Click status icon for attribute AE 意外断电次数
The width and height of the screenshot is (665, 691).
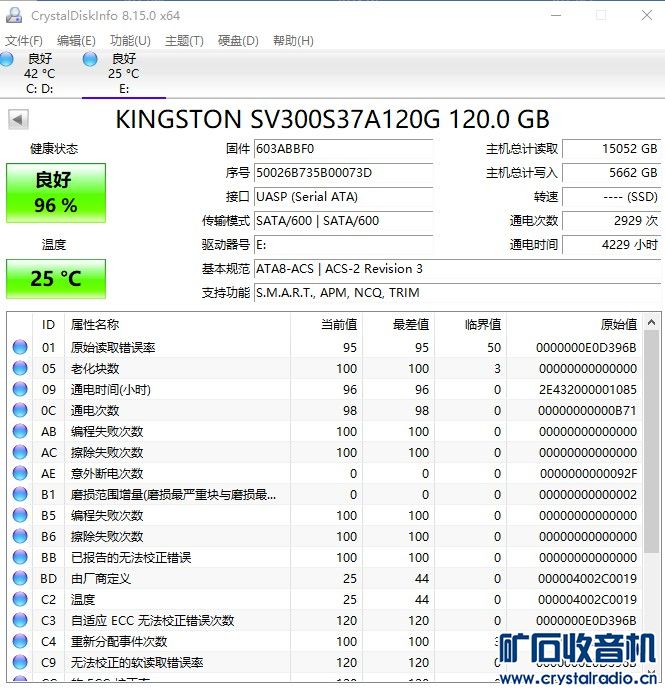20,473
